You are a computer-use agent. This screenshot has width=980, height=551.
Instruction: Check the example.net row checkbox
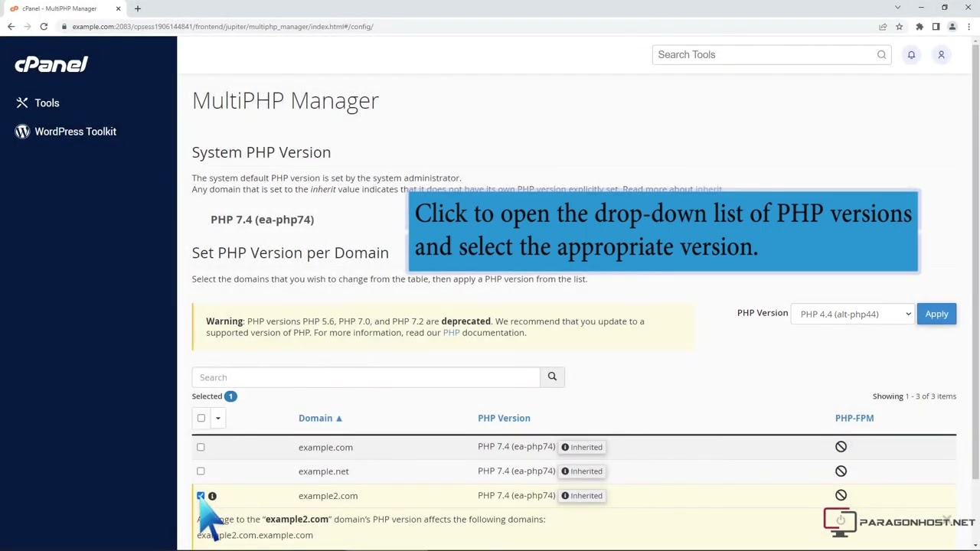(x=201, y=471)
